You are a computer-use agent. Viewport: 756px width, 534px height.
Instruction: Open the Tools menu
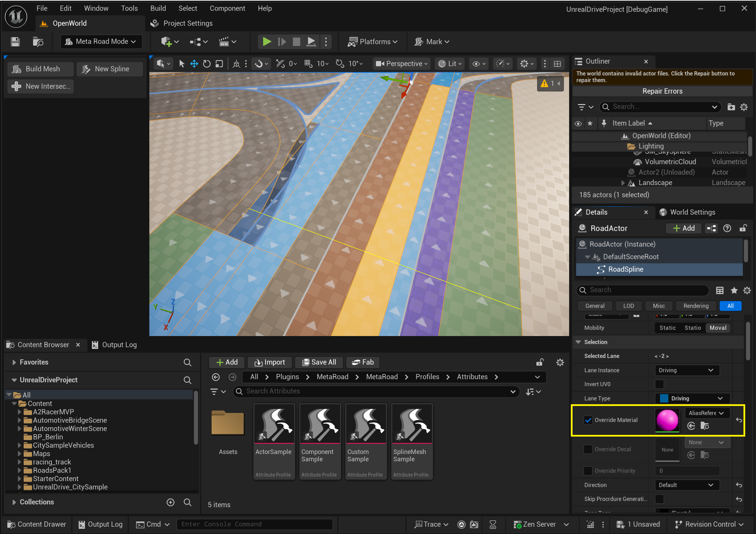pos(129,8)
